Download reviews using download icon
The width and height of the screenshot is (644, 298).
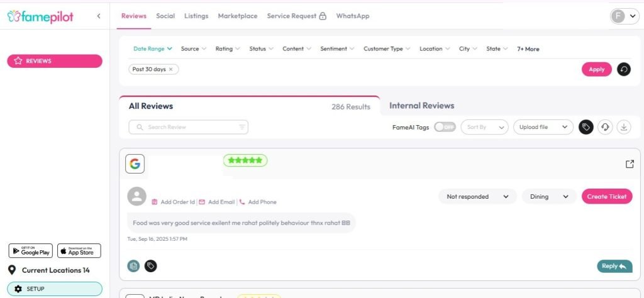[624, 127]
